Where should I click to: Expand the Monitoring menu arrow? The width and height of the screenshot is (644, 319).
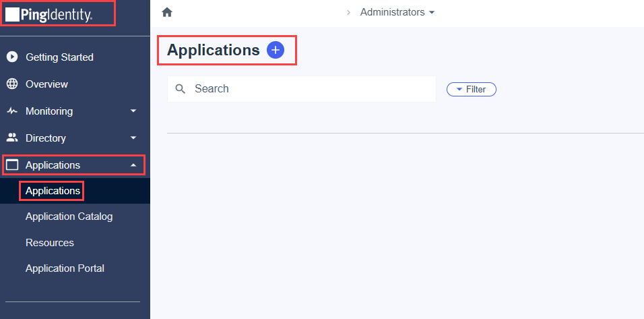click(x=133, y=111)
